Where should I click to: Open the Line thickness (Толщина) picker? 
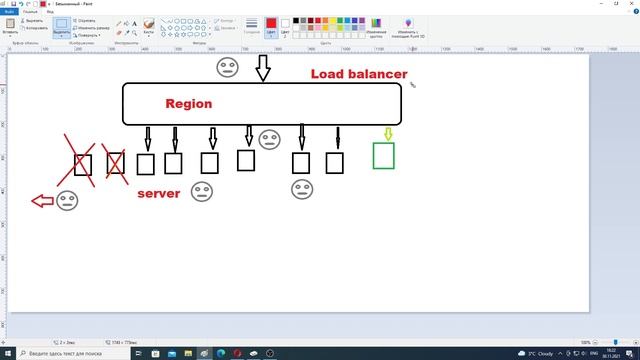(252, 26)
